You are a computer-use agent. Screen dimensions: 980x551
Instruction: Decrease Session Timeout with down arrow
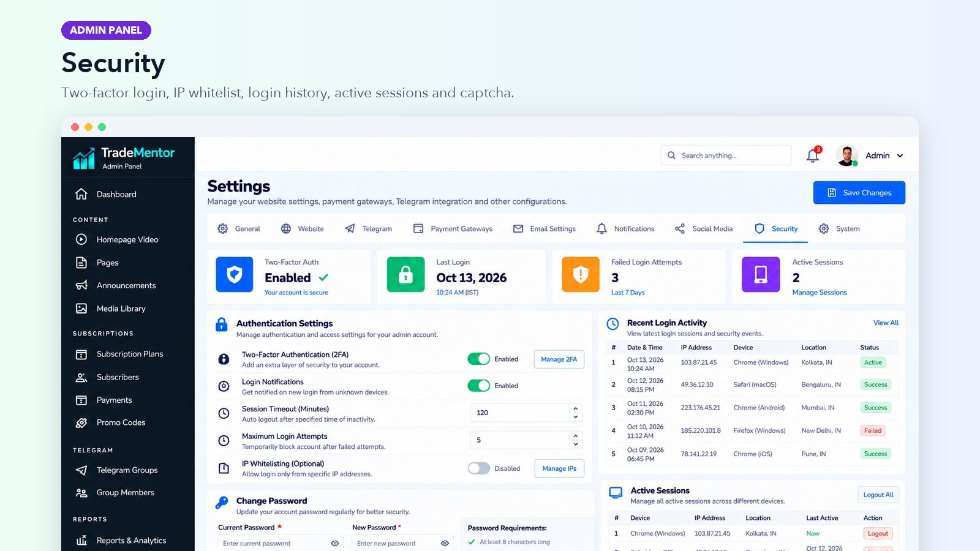[576, 417]
